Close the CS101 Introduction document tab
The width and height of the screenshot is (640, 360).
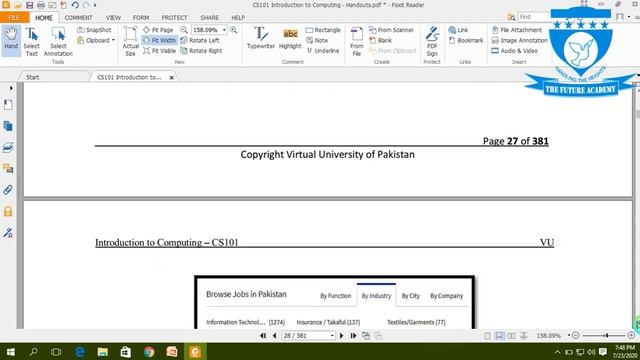(x=171, y=77)
